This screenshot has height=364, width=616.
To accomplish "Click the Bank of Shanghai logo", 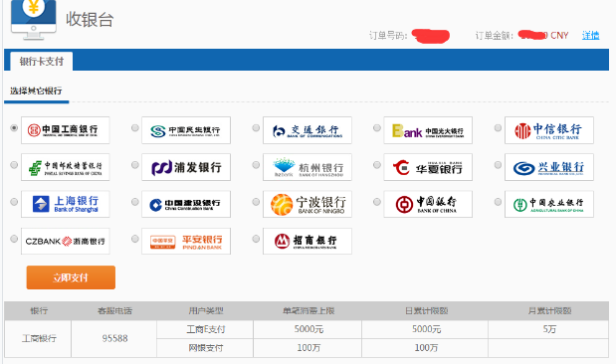I will tap(66, 204).
